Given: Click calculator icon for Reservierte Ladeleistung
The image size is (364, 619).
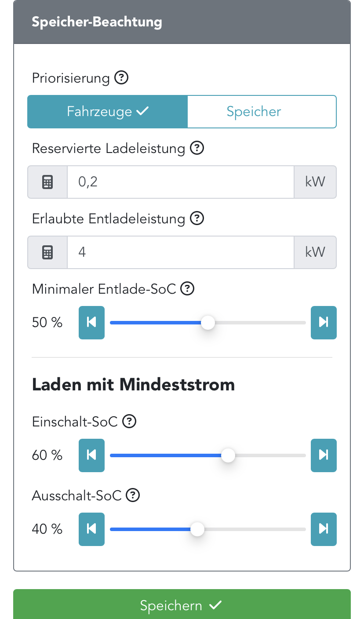Looking at the screenshot, I should pos(47,182).
